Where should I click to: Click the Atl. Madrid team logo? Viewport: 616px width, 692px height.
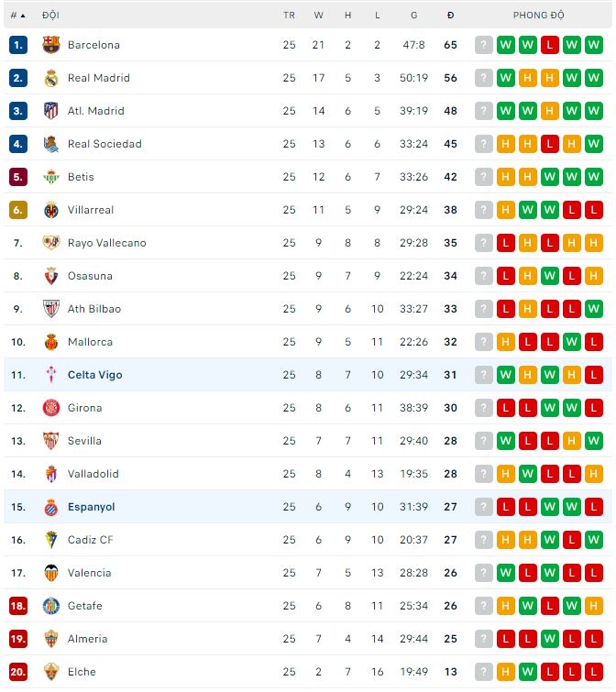pyautogui.click(x=51, y=111)
